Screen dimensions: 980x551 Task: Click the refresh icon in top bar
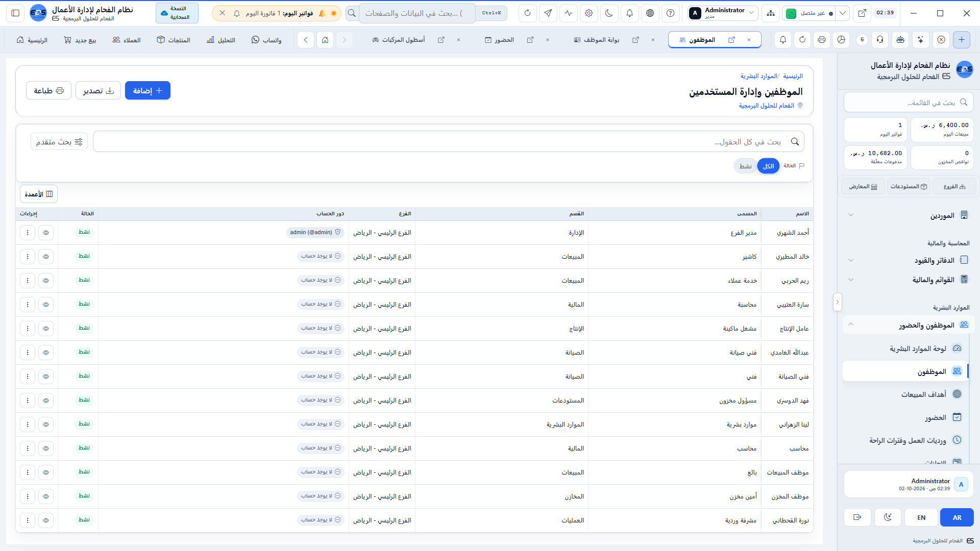click(x=527, y=13)
